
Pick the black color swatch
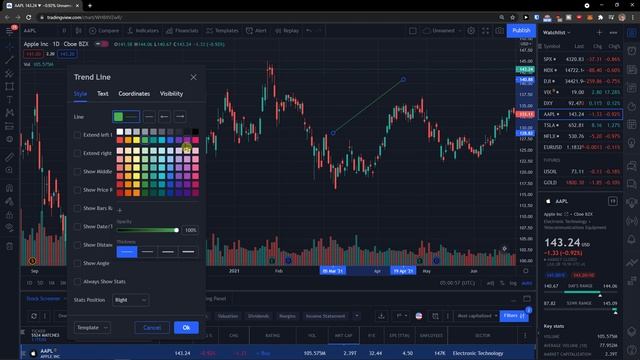195,131
